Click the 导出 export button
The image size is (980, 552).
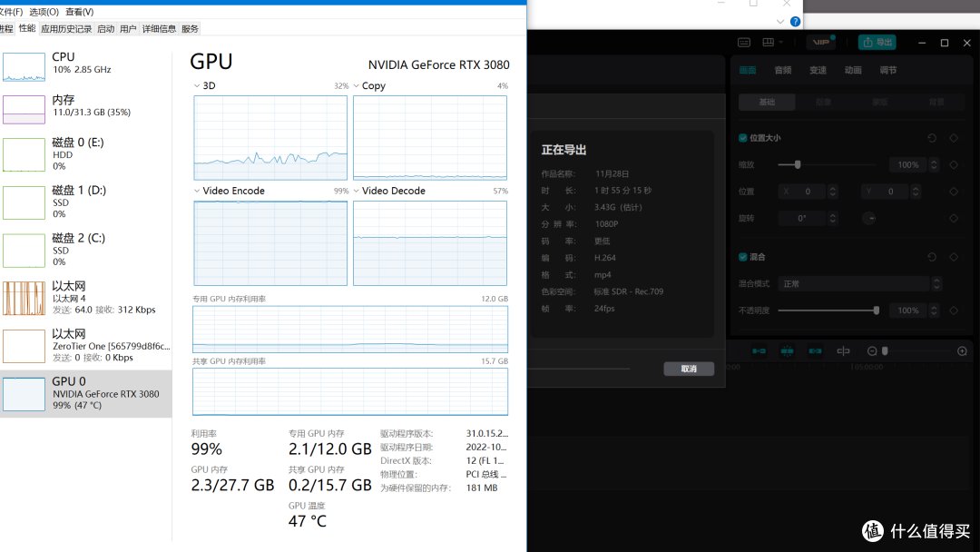(x=877, y=42)
